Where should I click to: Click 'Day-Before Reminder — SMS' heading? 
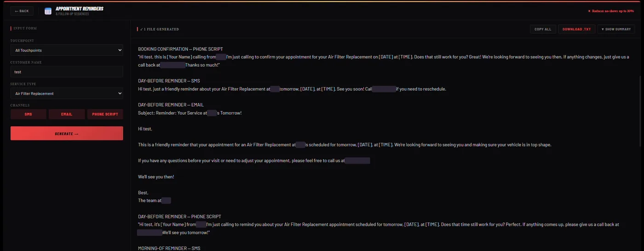[169, 81]
